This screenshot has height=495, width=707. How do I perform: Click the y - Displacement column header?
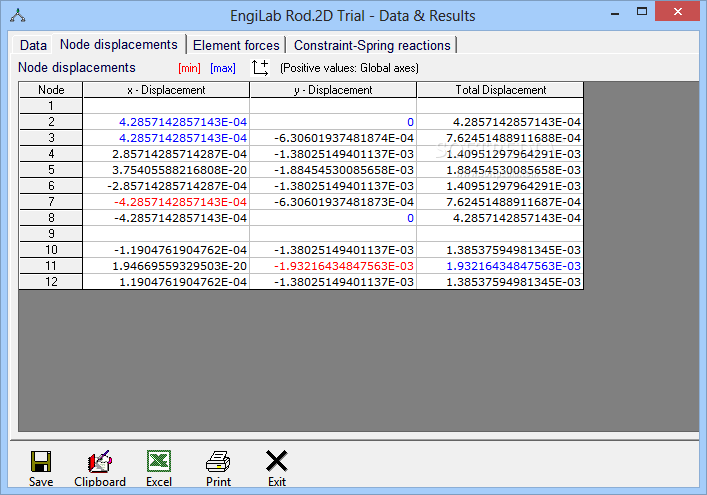pyautogui.click(x=333, y=90)
